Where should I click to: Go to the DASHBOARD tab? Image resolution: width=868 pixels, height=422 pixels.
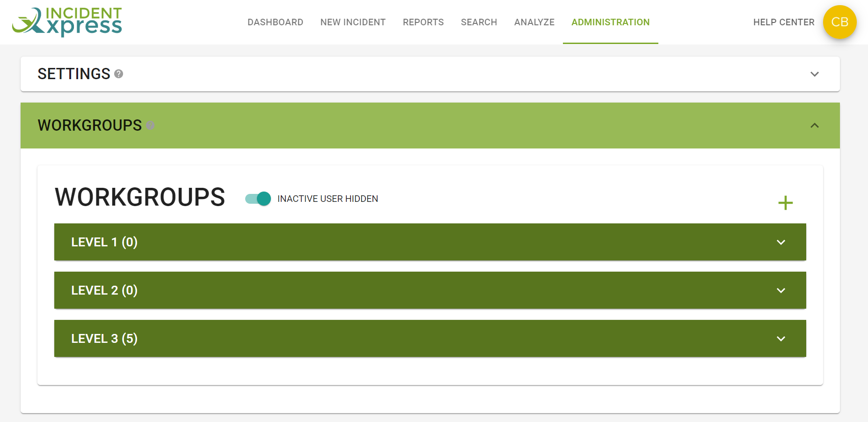275,22
